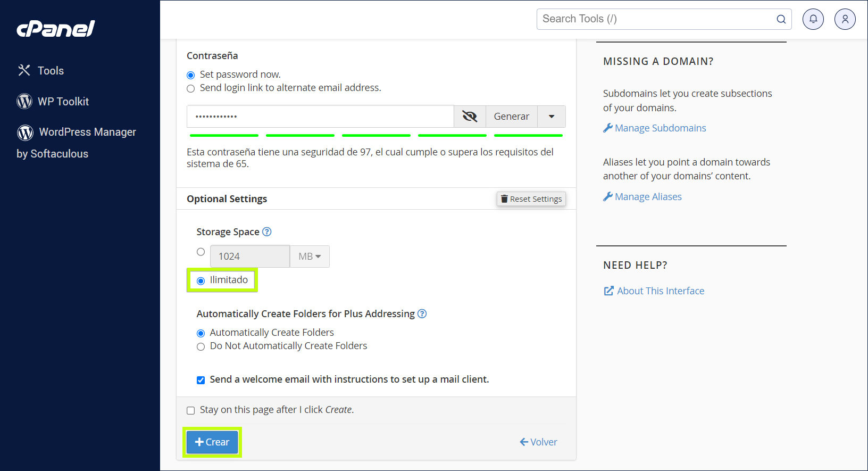Viewport: 868px width, 471px height.
Task: Open the notifications bell icon
Action: point(813,19)
